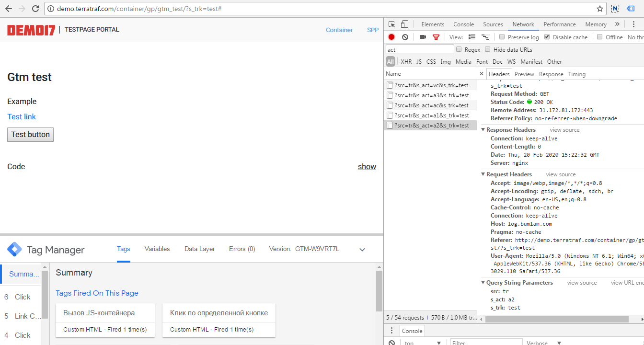Open the Container link in page header

point(339,30)
